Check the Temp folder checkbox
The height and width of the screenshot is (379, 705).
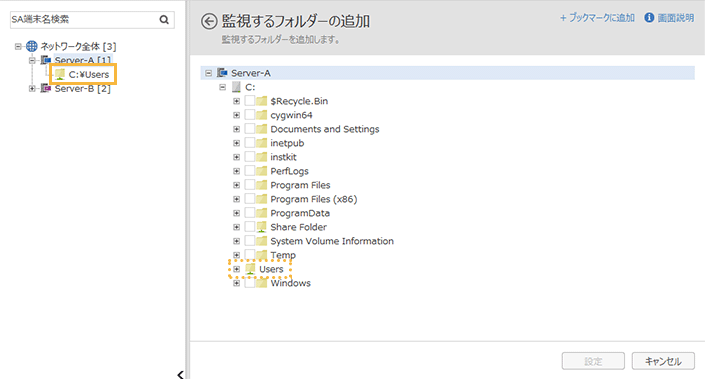coord(250,255)
